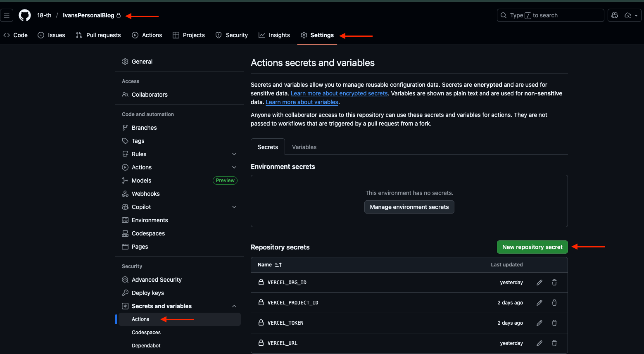Edit the VERCEL_ORG_ID secret with pencil icon
The height and width of the screenshot is (354, 644).
(539, 282)
